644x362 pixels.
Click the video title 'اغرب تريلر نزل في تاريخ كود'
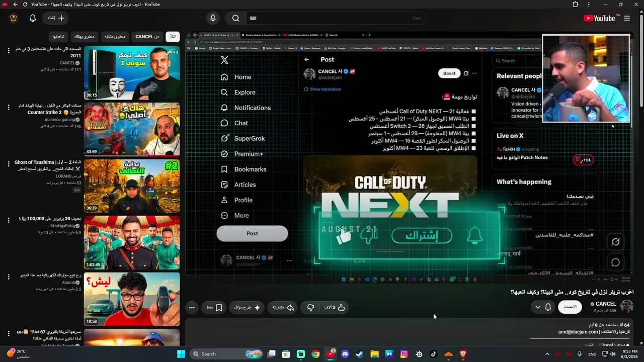coord(572,292)
